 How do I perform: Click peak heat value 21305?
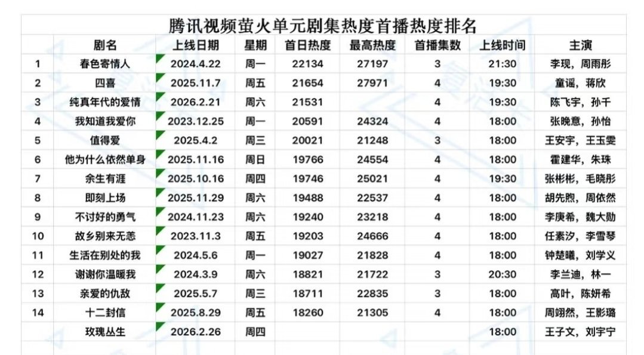(x=372, y=313)
